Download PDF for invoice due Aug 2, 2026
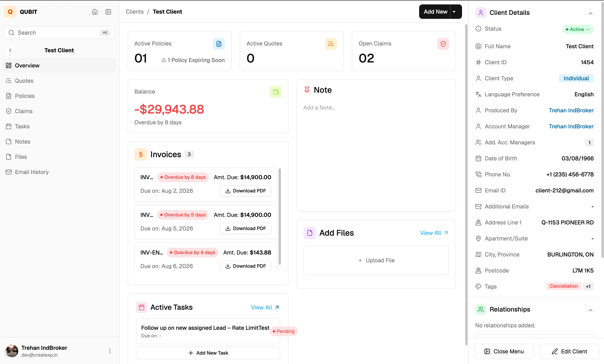 click(245, 191)
